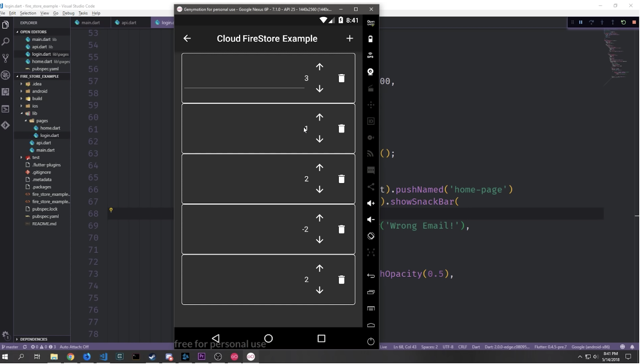The height and width of the screenshot is (364, 643).
Task: Open the Explorer view in activity bar
Action: [6, 25]
